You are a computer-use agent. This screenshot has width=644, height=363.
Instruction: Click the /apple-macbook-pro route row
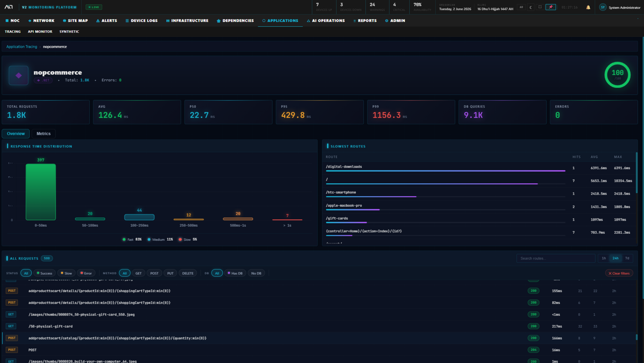479,207
